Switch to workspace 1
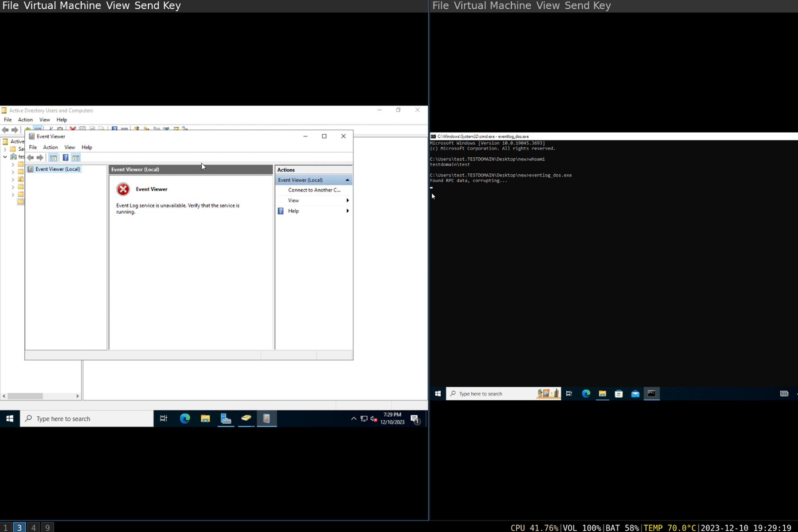The width and height of the screenshot is (798, 532). coord(5,528)
